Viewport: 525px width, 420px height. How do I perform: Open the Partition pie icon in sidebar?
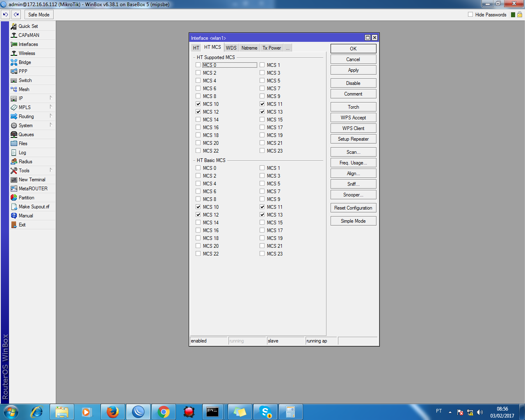[x=14, y=198]
